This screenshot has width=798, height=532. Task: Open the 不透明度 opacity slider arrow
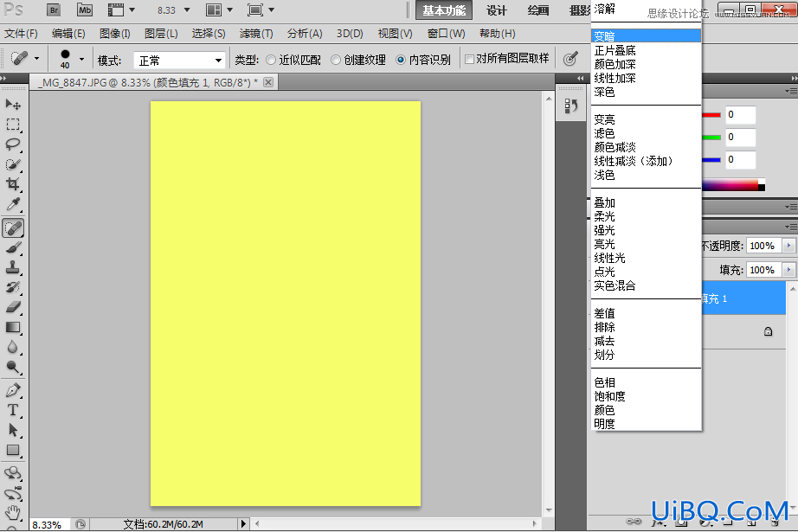coord(788,246)
